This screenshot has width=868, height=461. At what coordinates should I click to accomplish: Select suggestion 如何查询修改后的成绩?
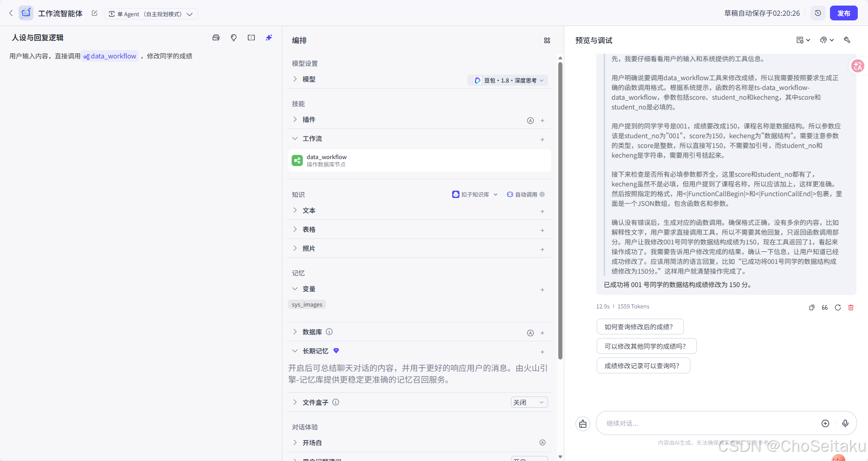[640, 327]
